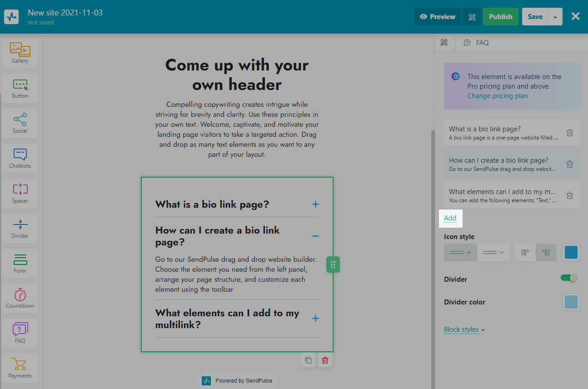Collapse 'How can I create a bio link page?'

[315, 236]
